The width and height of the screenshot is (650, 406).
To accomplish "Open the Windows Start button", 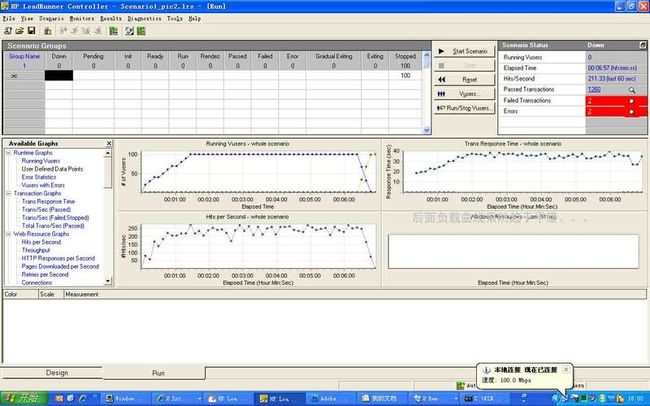I will pos(24,398).
